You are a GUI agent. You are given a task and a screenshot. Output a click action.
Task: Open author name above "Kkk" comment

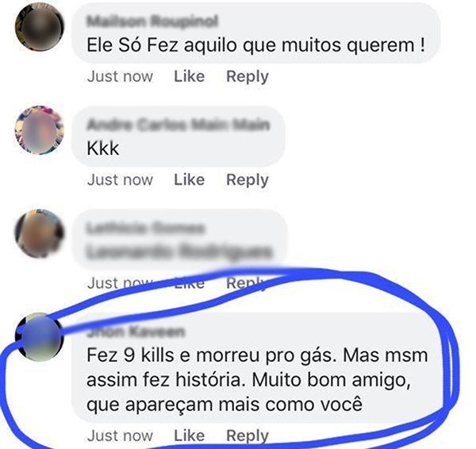(x=178, y=125)
